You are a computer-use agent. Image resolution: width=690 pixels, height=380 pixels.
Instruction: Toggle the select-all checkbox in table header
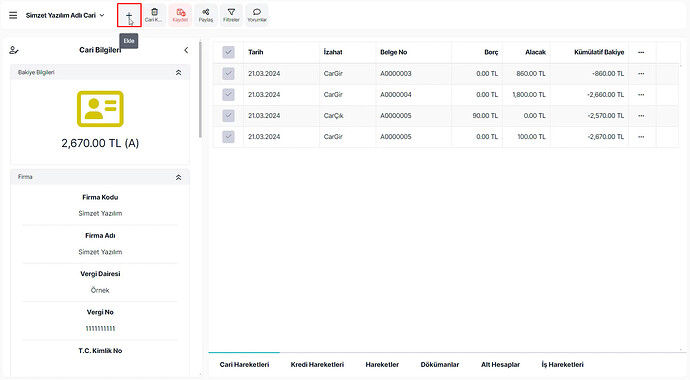228,52
